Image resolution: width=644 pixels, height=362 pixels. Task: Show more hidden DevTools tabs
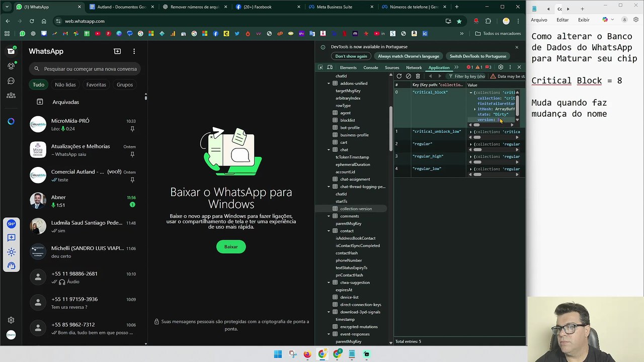(x=456, y=67)
